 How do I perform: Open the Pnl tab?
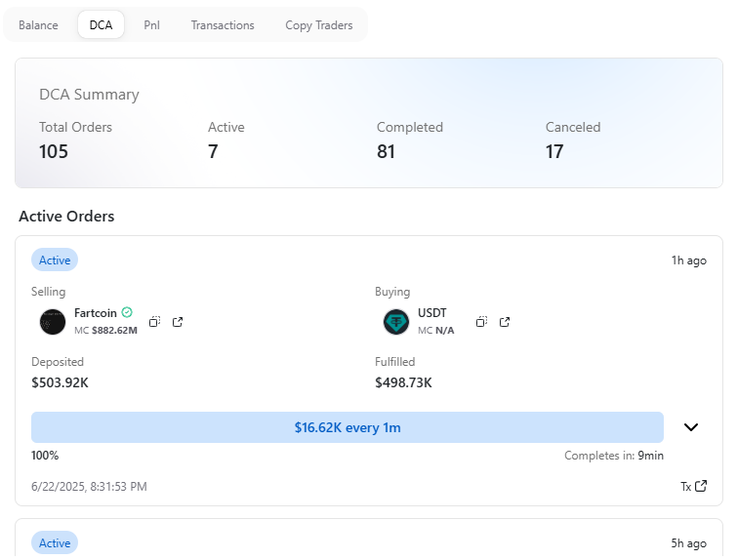(x=151, y=25)
